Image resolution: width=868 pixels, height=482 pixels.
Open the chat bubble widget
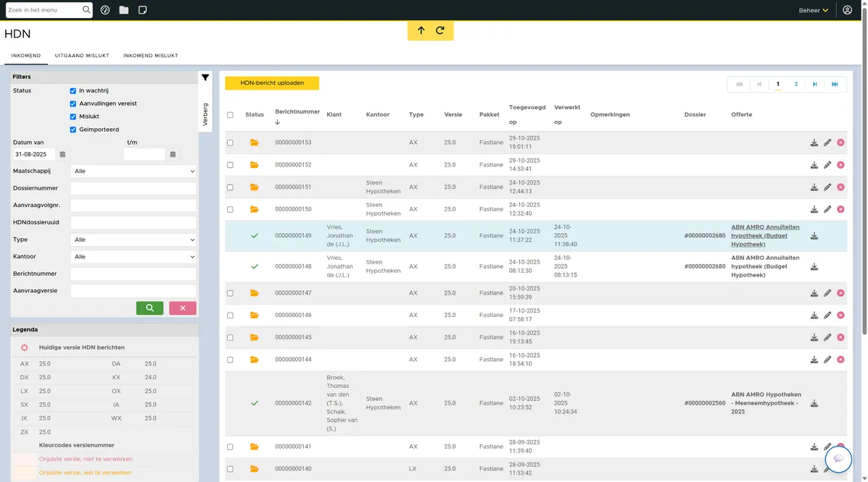838,459
